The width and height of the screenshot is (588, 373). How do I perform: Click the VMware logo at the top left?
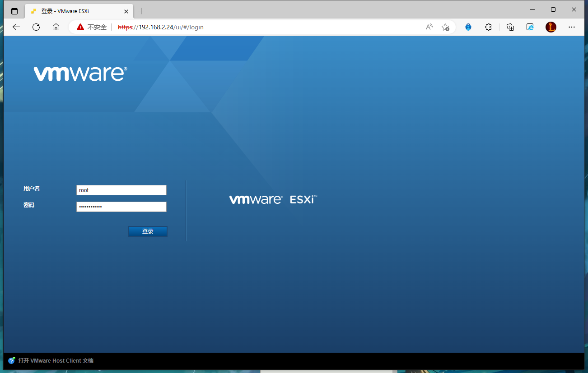tap(80, 74)
